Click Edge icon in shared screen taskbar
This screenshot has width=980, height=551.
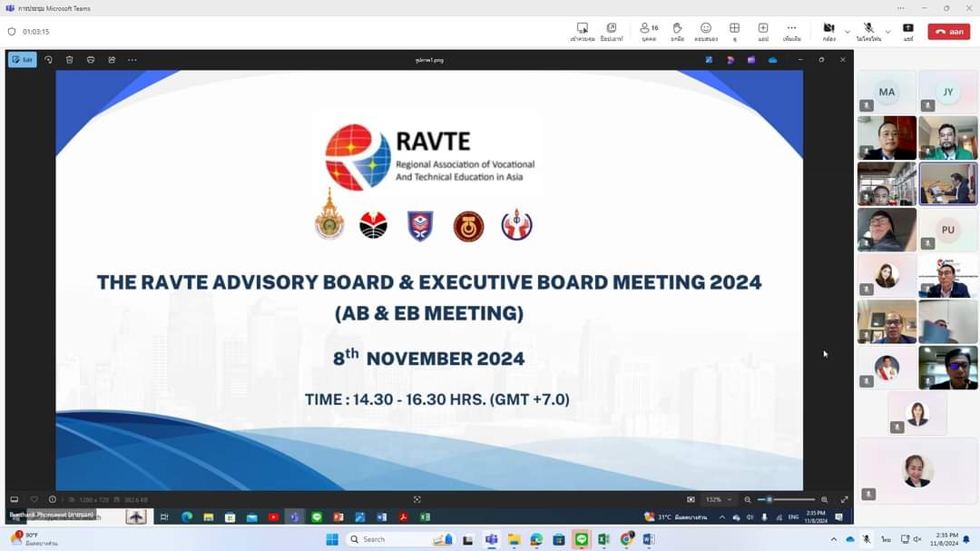pyautogui.click(x=187, y=517)
